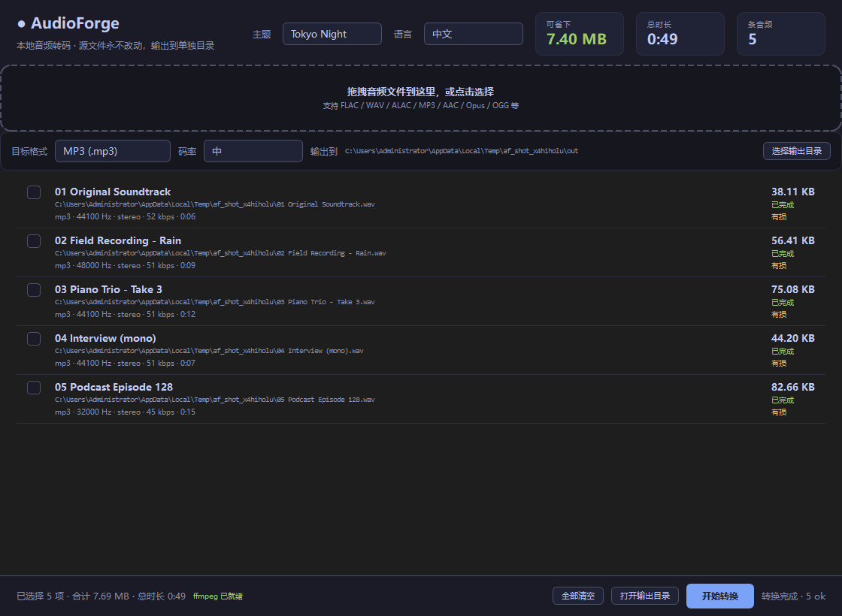Click the drop zone 拖拽音频文件到这里
The height and width of the screenshot is (616, 842).
point(420,98)
